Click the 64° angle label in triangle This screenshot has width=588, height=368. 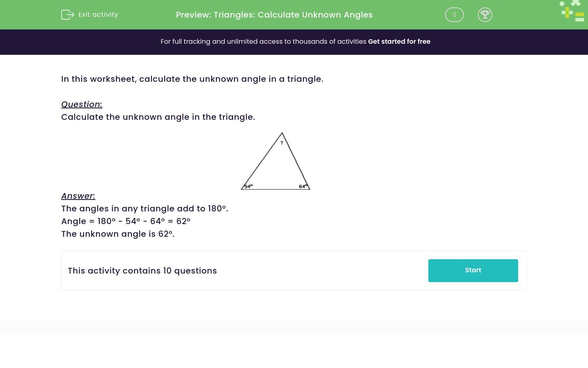(x=303, y=186)
